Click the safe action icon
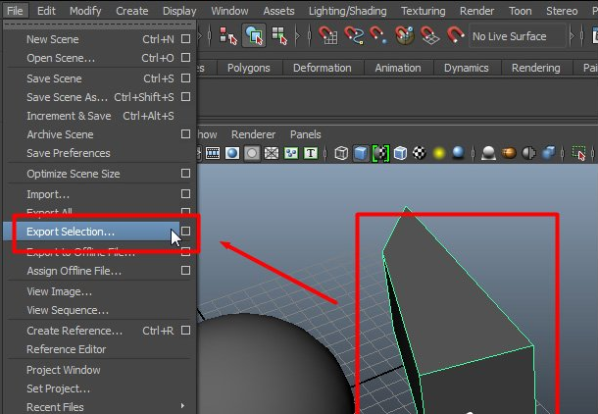This screenshot has width=598, height=414. tap(291, 153)
